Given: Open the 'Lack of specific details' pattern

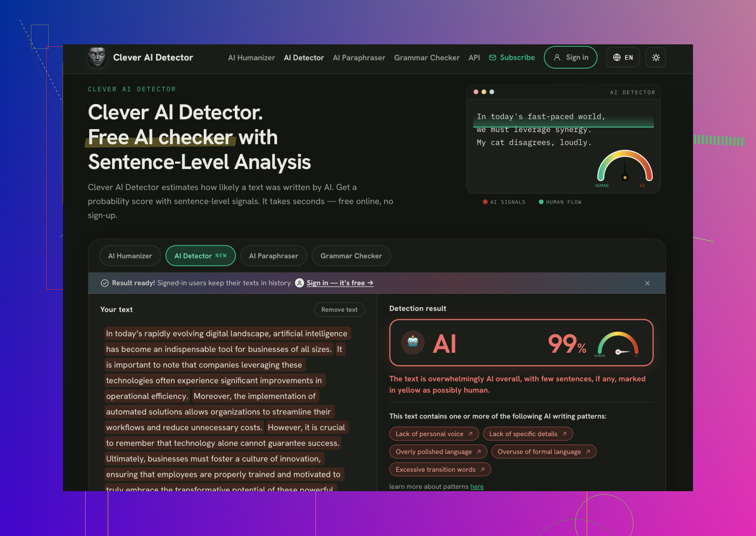Looking at the screenshot, I should [x=528, y=434].
